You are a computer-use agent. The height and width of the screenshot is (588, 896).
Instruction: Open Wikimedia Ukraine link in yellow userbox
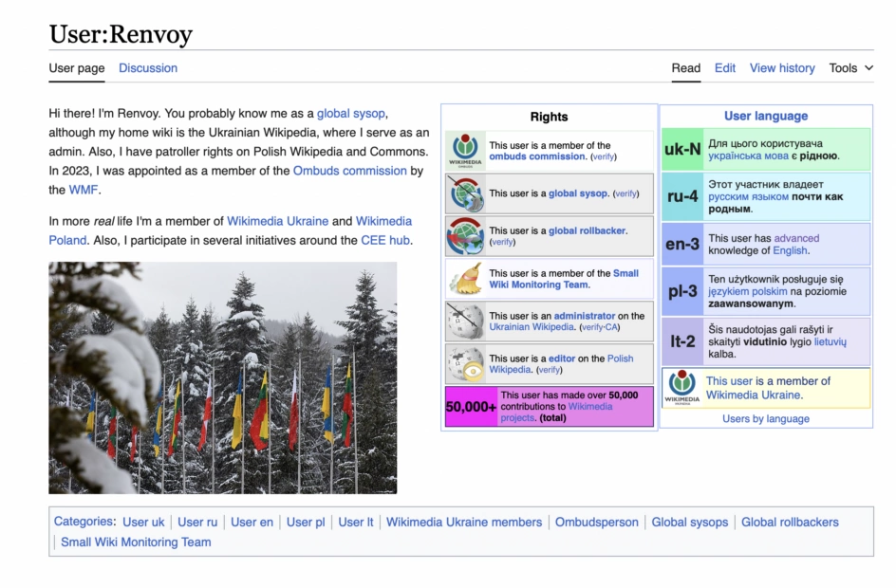[x=753, y=395]
